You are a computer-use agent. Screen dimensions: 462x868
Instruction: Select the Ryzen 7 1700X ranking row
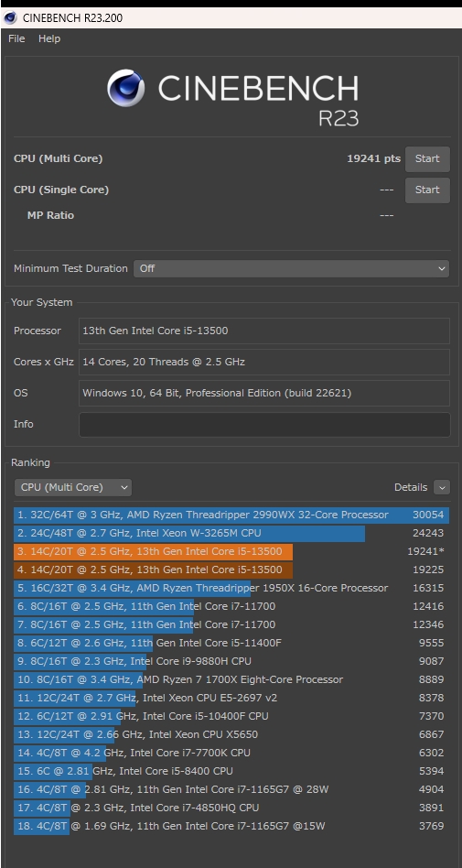click(x=231, y=679)
